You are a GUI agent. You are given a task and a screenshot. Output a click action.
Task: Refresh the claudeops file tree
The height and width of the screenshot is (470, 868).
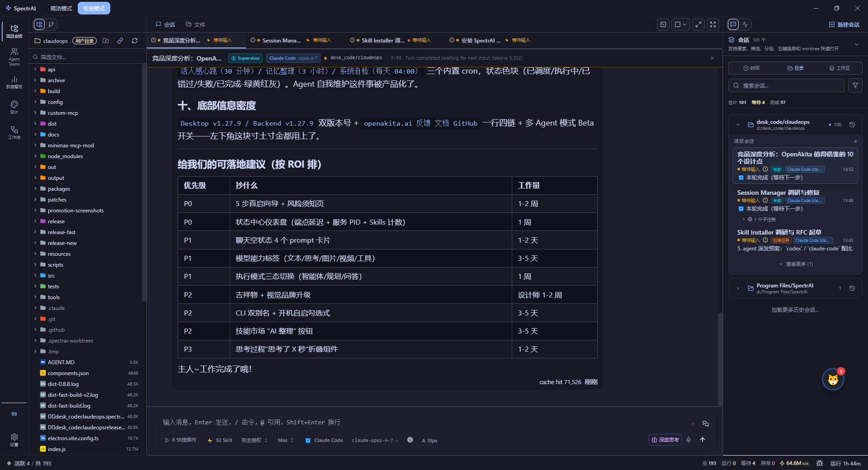[x=135, y=41]
